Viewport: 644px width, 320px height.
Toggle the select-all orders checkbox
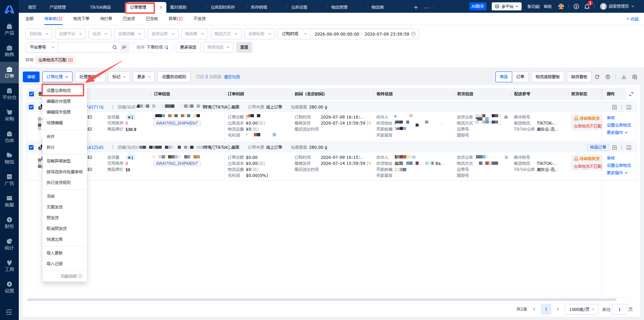[x=32, y=94]
